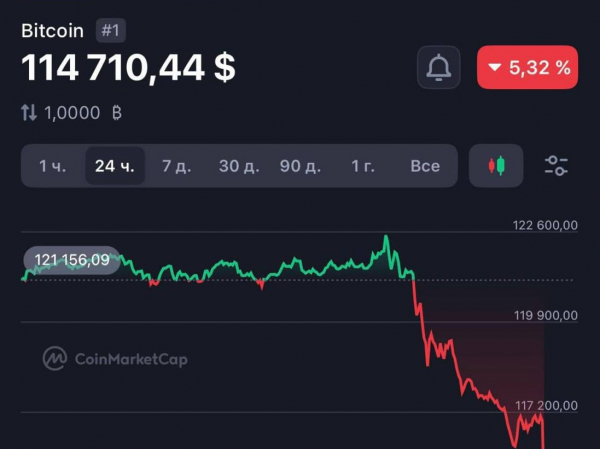Click the CoinMarketCap logo watermark
This screenshot has width=600, height=449.
click(115, 358)
